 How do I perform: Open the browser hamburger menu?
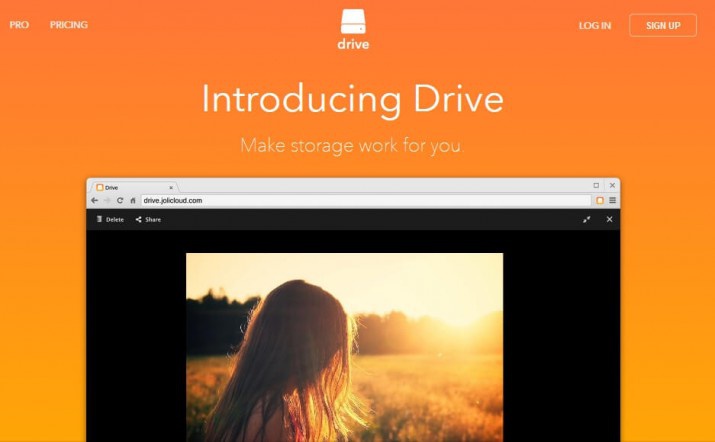click(x=612, y=200)
